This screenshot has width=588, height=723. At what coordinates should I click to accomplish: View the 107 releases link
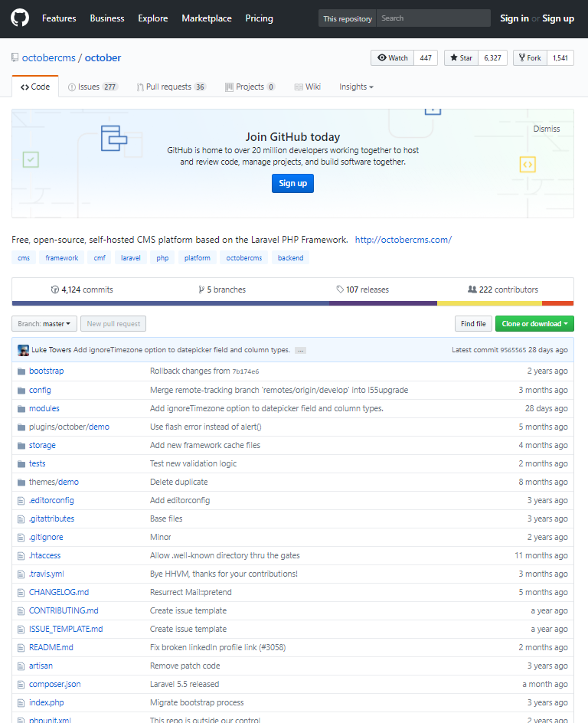coord(363,290)
